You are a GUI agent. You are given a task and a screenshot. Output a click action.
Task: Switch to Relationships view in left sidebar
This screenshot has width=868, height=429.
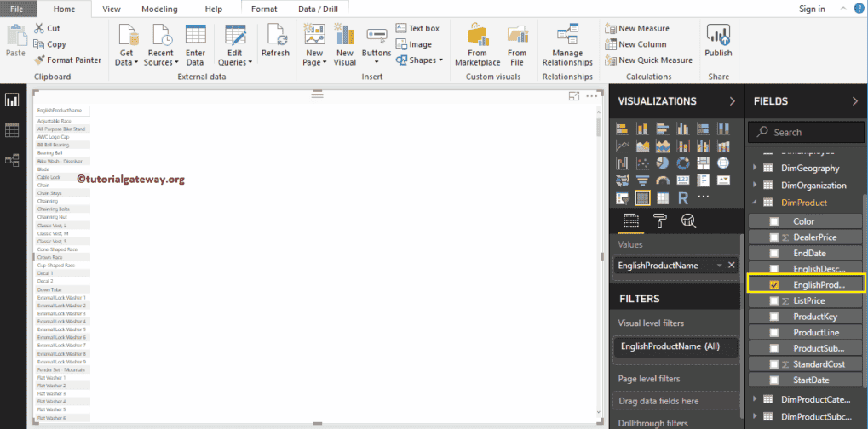point(12,160)
